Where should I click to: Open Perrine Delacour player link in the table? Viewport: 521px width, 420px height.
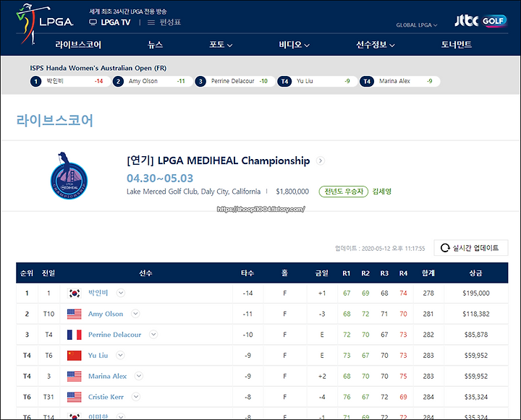tap(114, 335)
